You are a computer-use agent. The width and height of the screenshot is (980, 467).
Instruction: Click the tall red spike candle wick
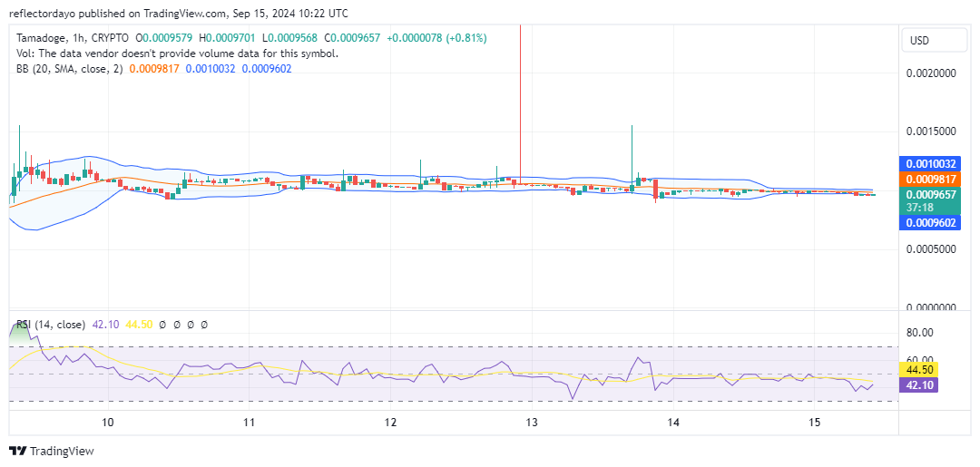point(520,103)
